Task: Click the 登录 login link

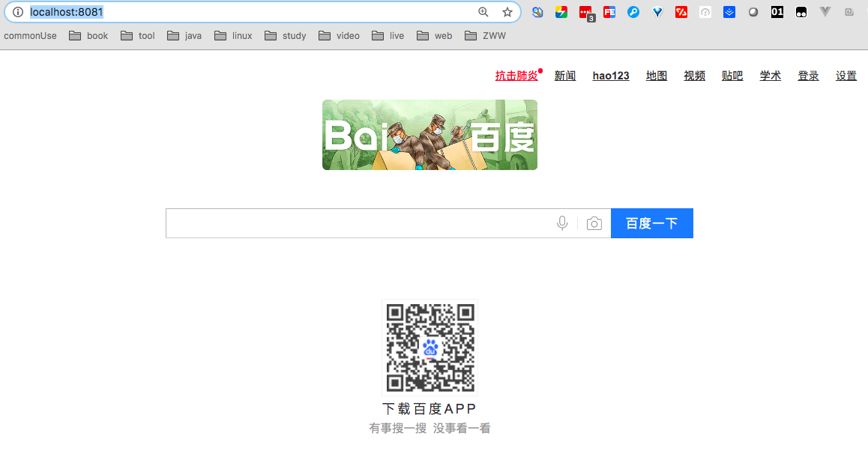Action: pos(808,76)
